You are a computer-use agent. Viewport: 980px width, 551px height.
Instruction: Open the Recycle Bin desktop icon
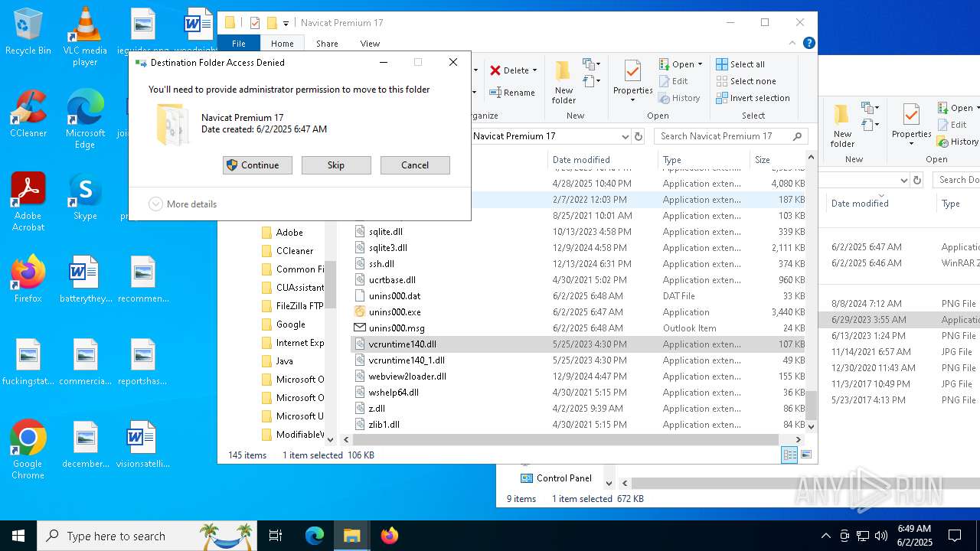click(x=28, y=31)
